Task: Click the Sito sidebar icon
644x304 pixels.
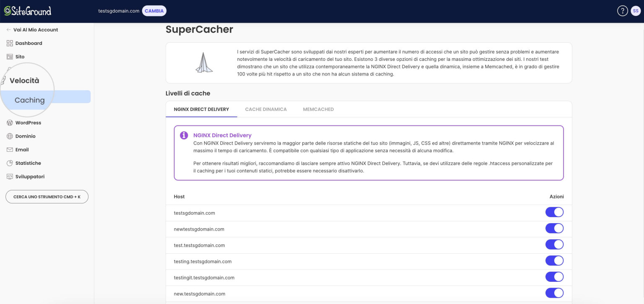Action: pyautogui.click(x=10, y=57)
